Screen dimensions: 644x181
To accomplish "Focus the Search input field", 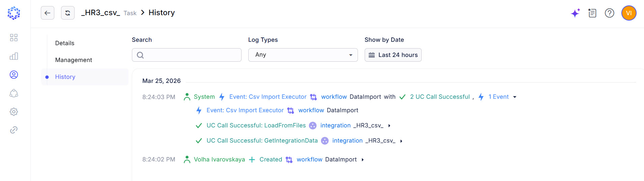I will [x=187, y=55].
